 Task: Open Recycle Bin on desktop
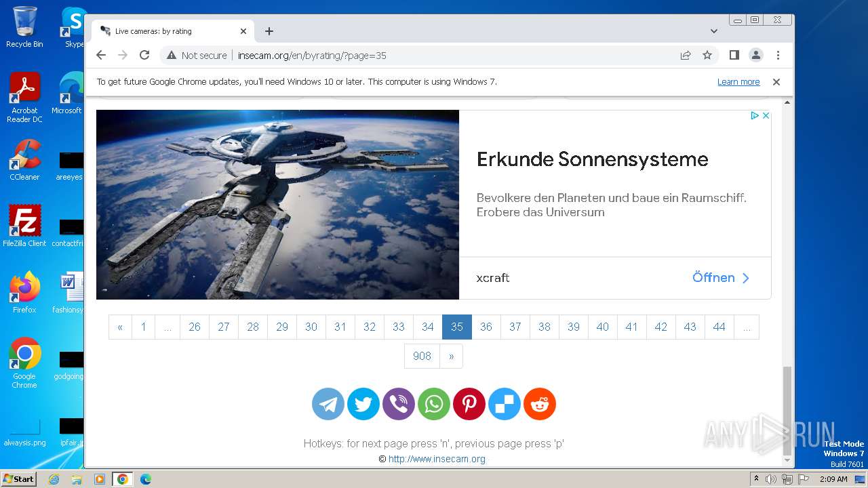pyautogui.click(x=24, y=27)
